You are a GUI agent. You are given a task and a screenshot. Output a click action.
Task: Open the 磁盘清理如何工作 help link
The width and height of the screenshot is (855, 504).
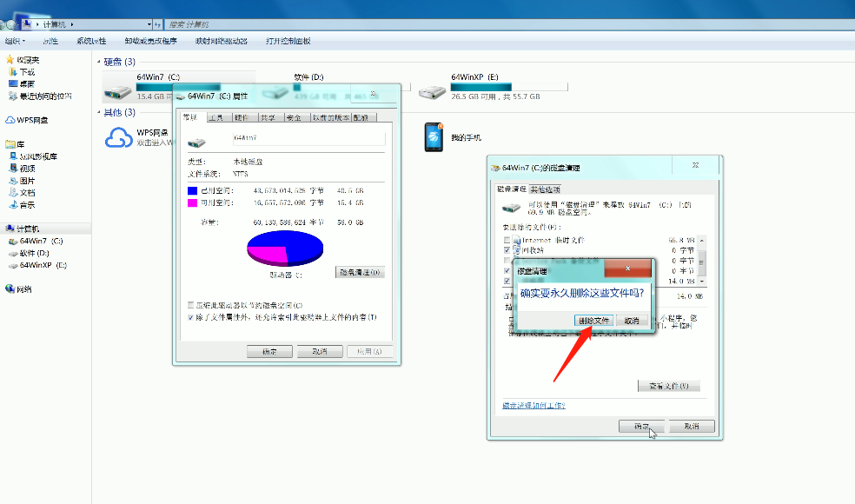(534, 405)
